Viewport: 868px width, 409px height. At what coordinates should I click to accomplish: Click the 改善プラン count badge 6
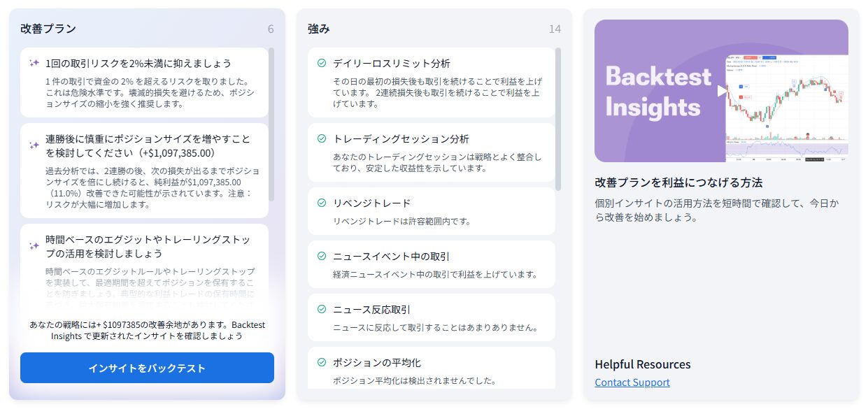(271, 29)
